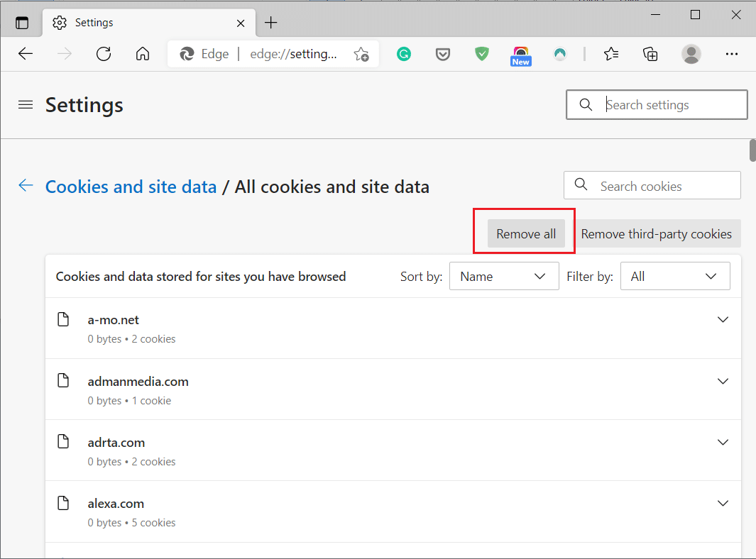Open a new browser tab
Image resolution: width=756 pixels, height=559 pixels.
[270, 22]
